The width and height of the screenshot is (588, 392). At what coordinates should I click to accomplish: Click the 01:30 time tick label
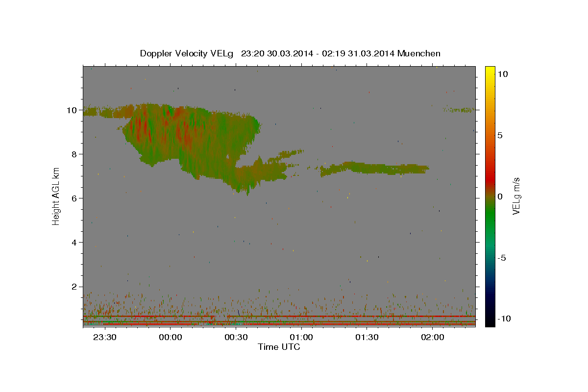[x=367, y=337]
